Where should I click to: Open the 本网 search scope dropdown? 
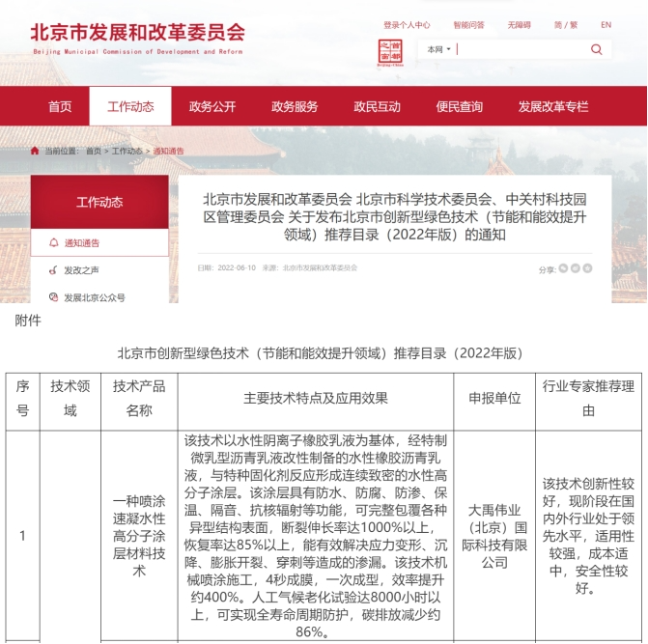pyautogui.click(x=438, y=49)
